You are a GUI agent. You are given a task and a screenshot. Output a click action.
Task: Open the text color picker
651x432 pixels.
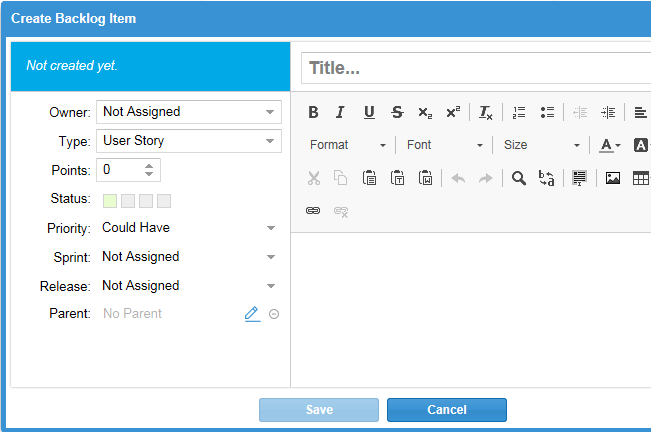[x=609, y=145]
